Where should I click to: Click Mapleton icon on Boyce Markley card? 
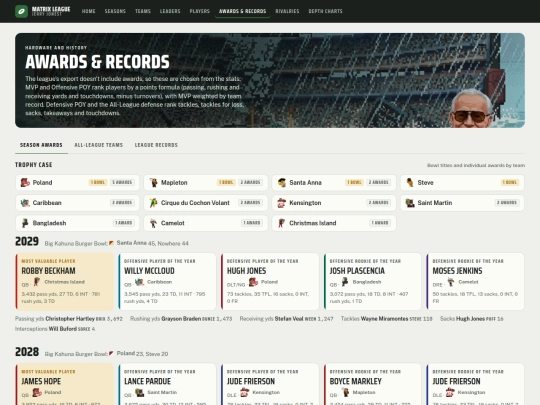(x=345, y=392)
